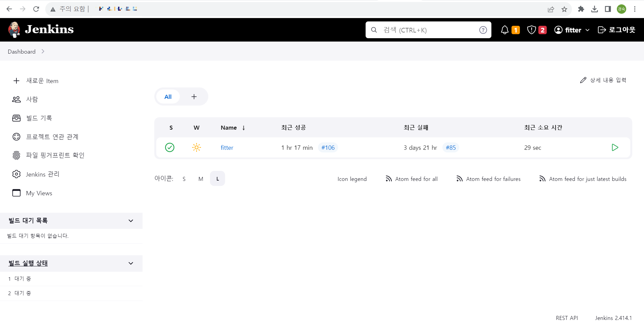Collapse the 빌드 대기 목록 panel
The image size is (644, 331).
(x=131, y=221)
